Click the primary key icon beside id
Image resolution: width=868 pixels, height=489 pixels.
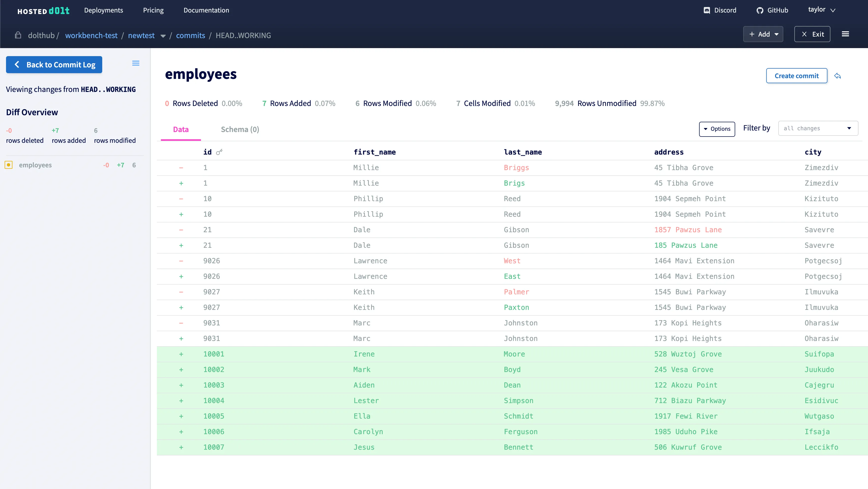[x=219, y=152]
